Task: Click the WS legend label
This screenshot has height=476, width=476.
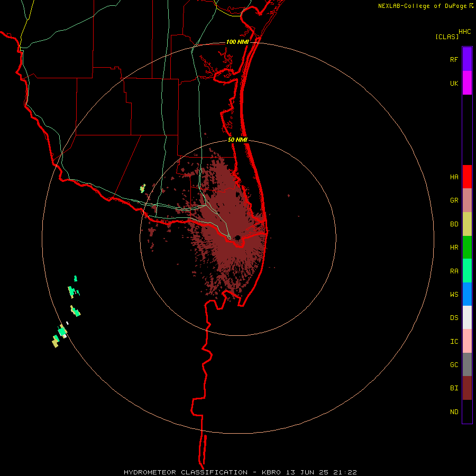Action: 454,295
